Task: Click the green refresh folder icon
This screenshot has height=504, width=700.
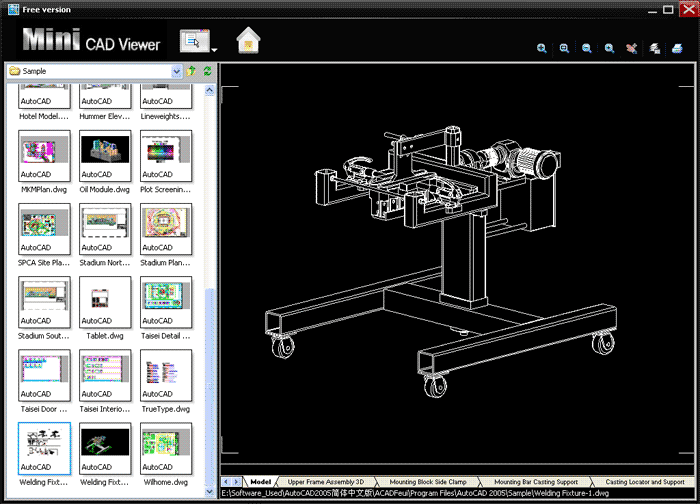Action: (207, 71)
